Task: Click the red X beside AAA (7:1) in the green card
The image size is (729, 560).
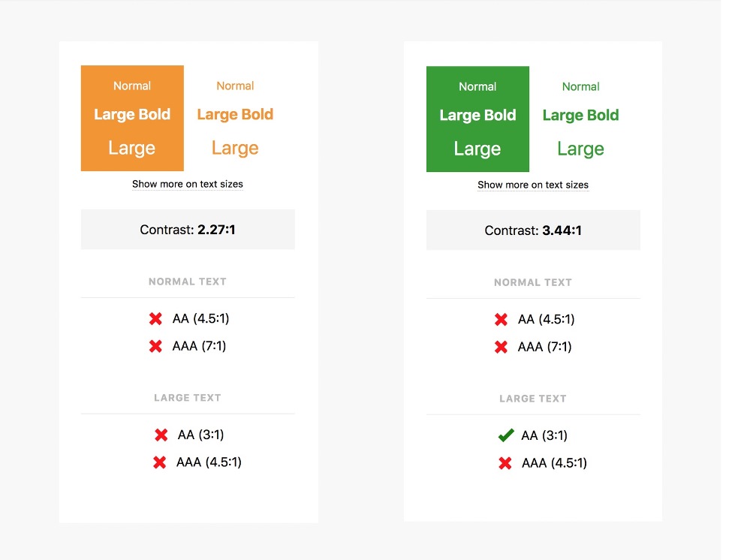Action: point(501,347)
